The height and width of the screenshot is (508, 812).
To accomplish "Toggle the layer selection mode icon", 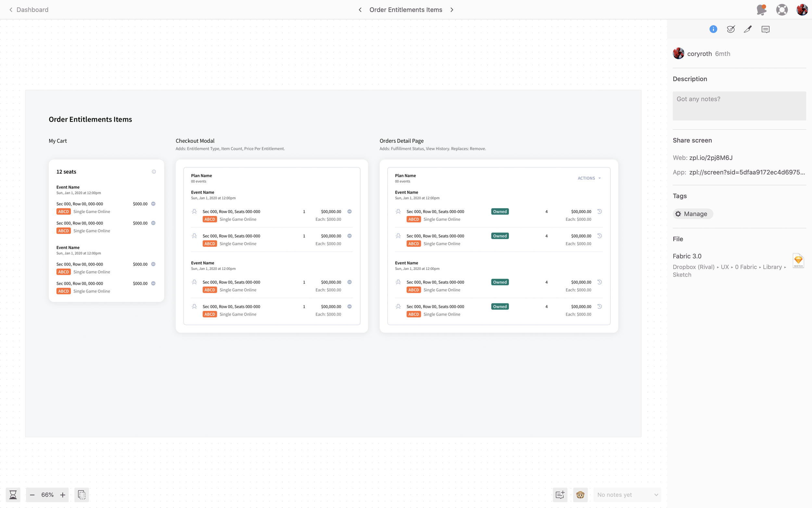I will click(x=82, y=495).
